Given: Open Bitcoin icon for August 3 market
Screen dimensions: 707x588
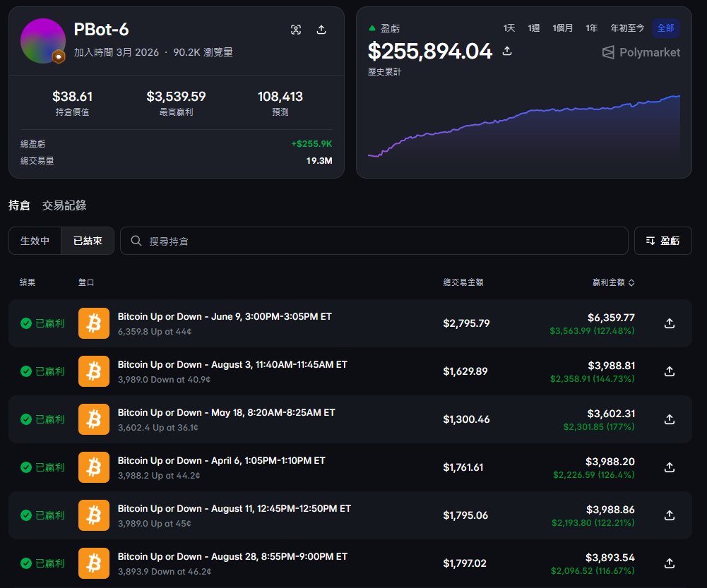Looking at the screenshot, I should [x=94, y=371].
